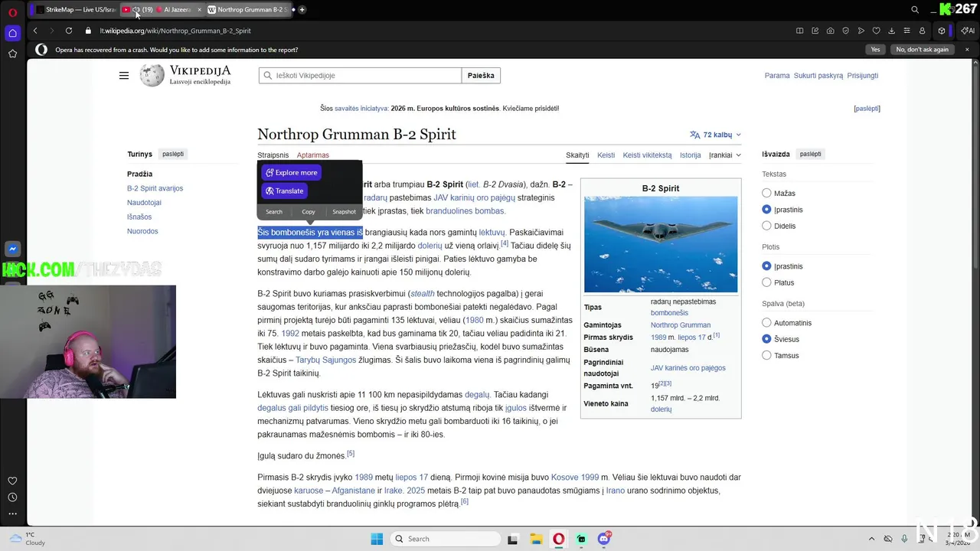Open Easy Setup sliders icon
980x551 pixels.
pyautogui.click(x=907, y=31)
